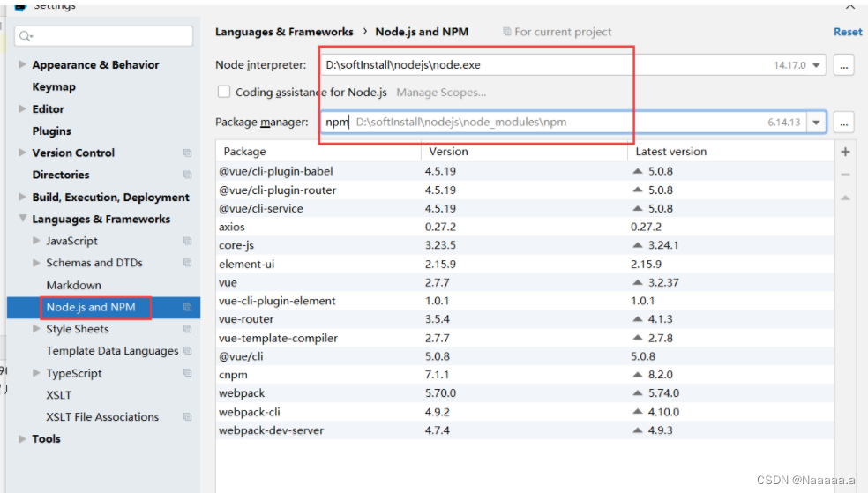This screenshot has width=868, height=493.
Task: Open Package manager dropdown arrow
Action: (816, 123)
